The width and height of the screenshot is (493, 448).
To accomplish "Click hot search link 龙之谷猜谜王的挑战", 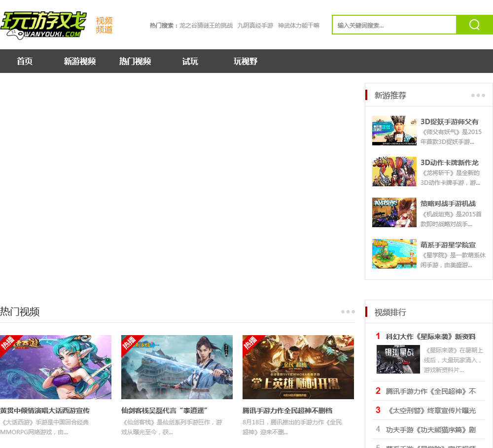I will [206, 26].
